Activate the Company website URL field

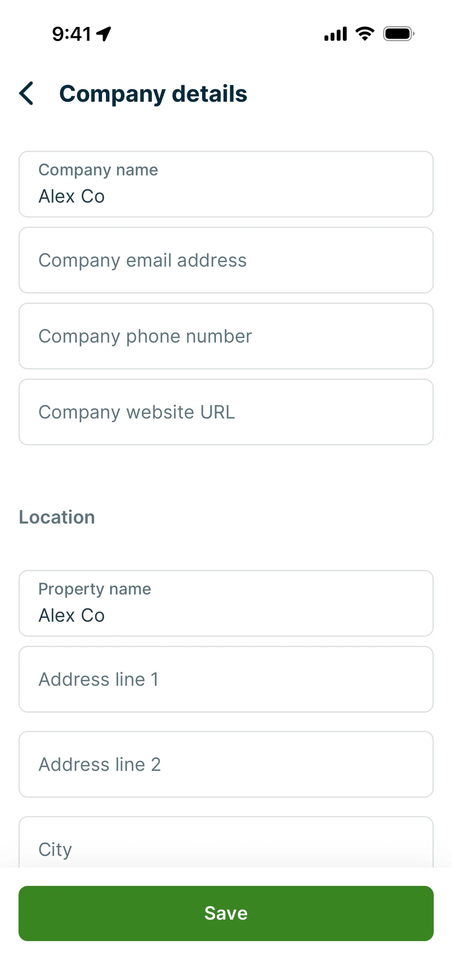point(226,412)
